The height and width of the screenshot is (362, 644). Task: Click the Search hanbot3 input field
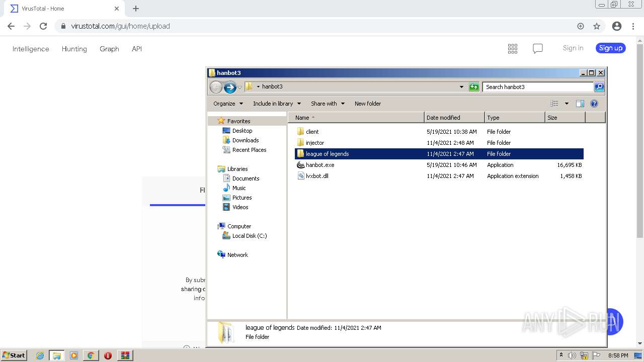click(x=538, y=87)
